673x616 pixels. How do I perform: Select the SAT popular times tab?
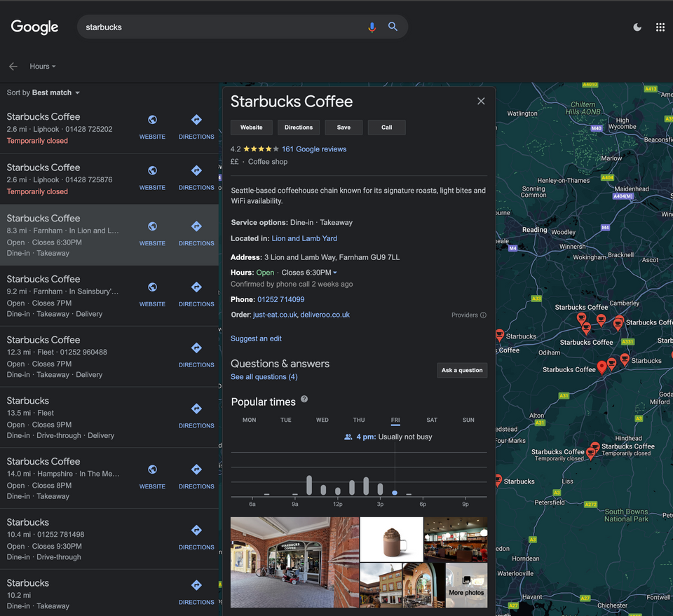(432, 420)
